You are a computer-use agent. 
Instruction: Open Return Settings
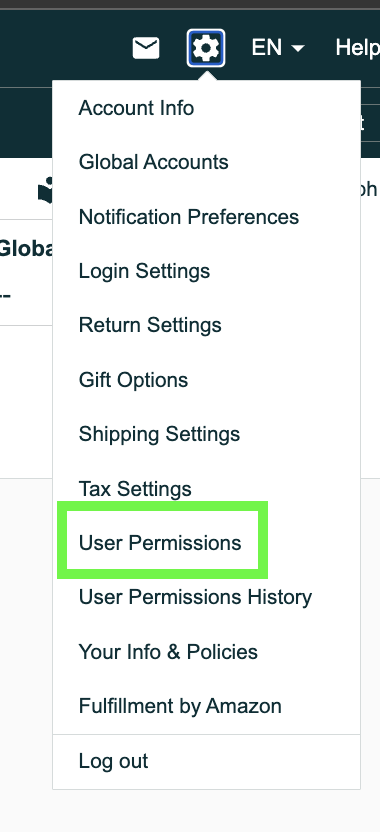pyautogui.click(x=150, y=325)
